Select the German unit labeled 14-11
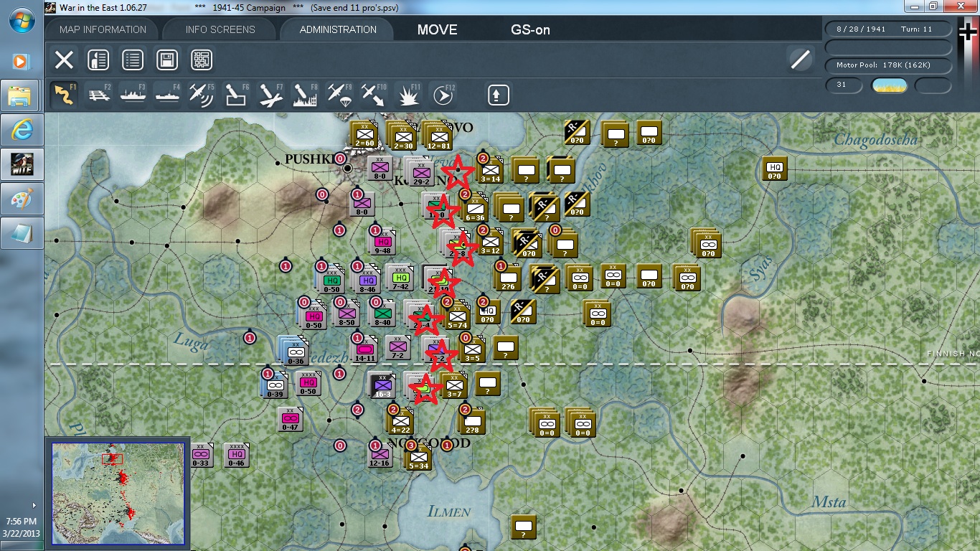Screen dimensions: 980x551 pyautogui.click(x=364, y=349)
